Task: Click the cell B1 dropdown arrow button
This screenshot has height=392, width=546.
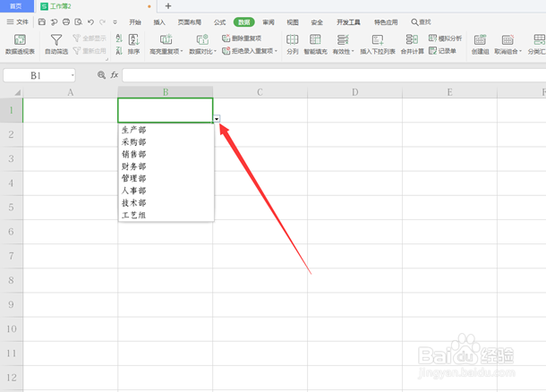Action: pyautogui.click(x=217, y=119)
